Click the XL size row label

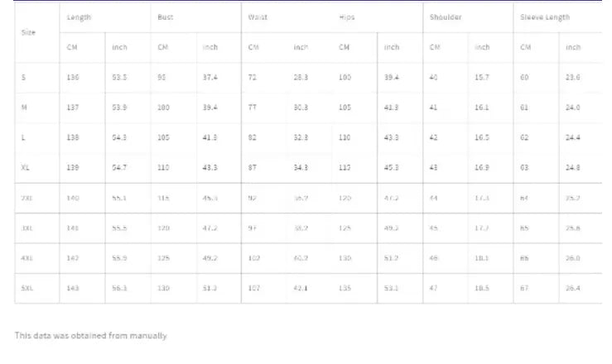pyautogui.click(x=26, y=167)
